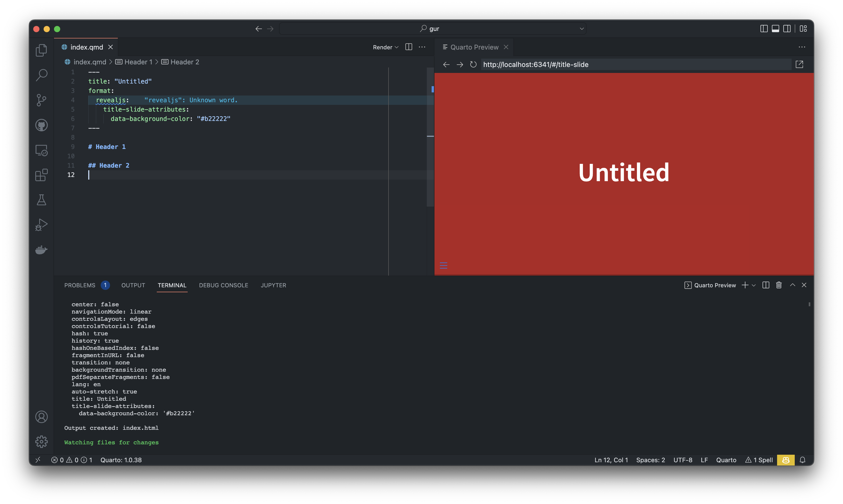The width and height of the screenshot is (843, 504).
Task: Open the notifications bell in status bar
Action: [802, 460]
